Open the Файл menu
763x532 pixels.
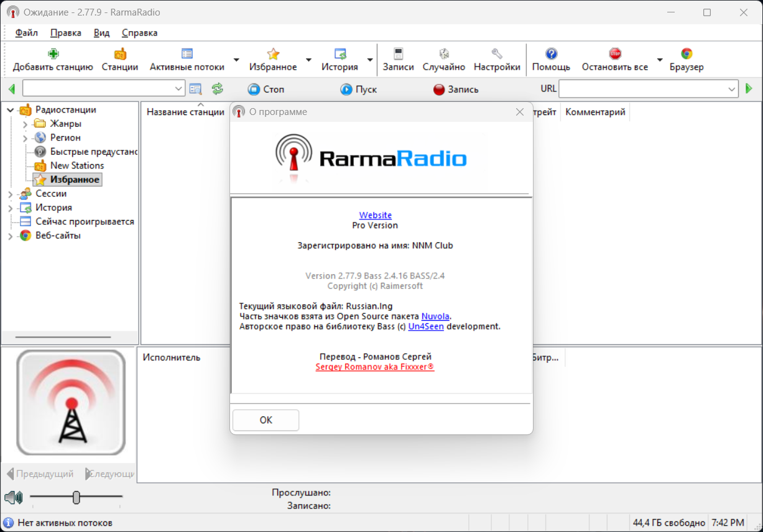click(26, 33)
